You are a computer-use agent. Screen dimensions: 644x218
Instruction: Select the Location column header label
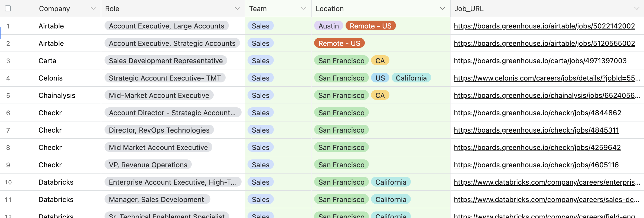tap(330, 9)
